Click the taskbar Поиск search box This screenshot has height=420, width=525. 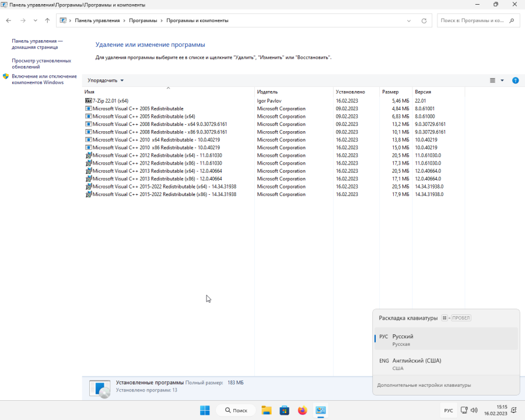[x=236, y=410]
